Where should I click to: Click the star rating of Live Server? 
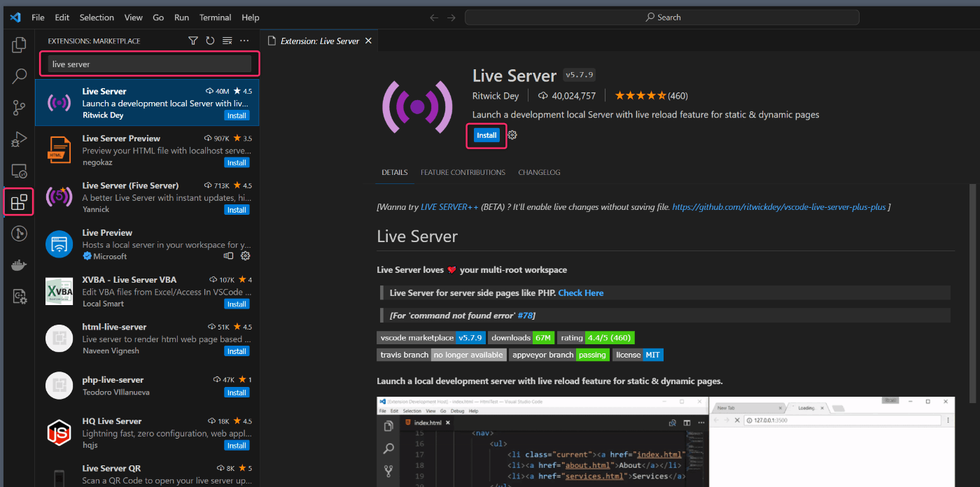coord(640,96)
